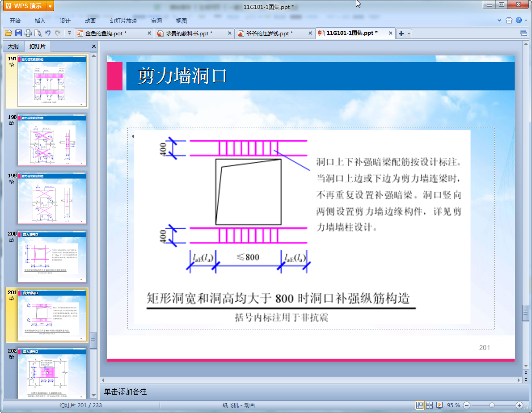Select slide 198 thumbnail
532x413 pixels.
pos(51,140)
